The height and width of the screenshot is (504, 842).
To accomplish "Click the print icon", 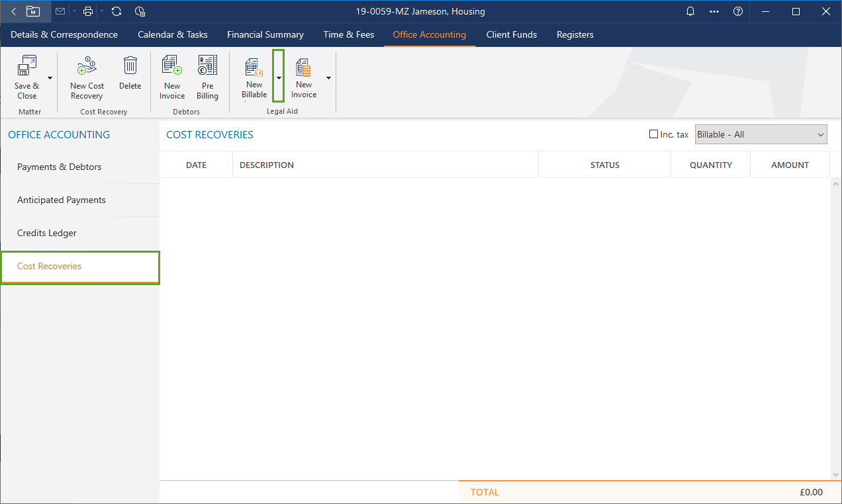I will [88, 11].
